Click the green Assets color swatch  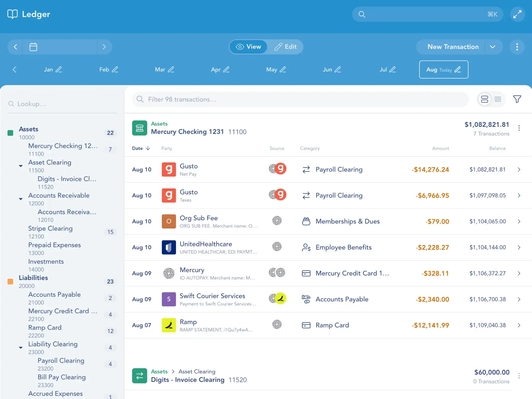coord(10,133)
